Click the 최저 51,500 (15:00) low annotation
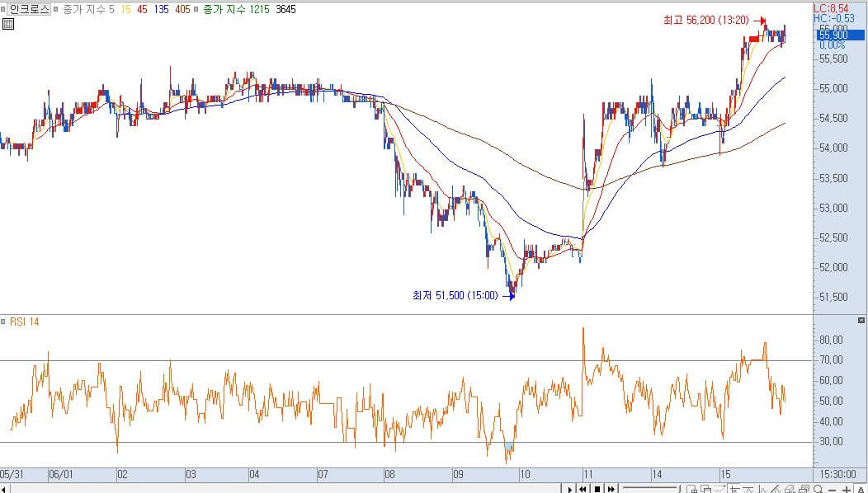Image resolution: width=868 pixels, height=493 pixels. coord(455,295)
